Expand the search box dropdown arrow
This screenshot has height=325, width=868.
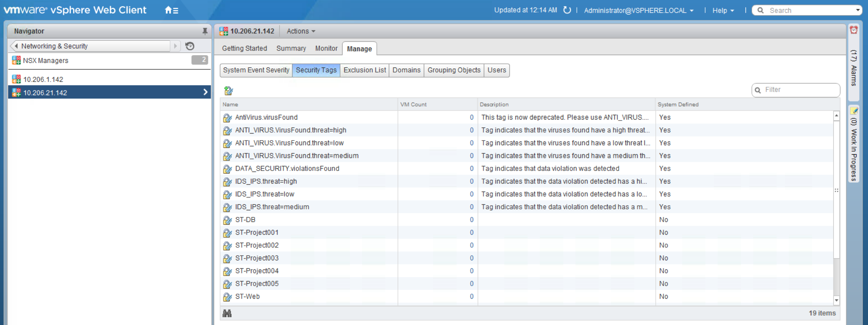[x=858, y=10]
